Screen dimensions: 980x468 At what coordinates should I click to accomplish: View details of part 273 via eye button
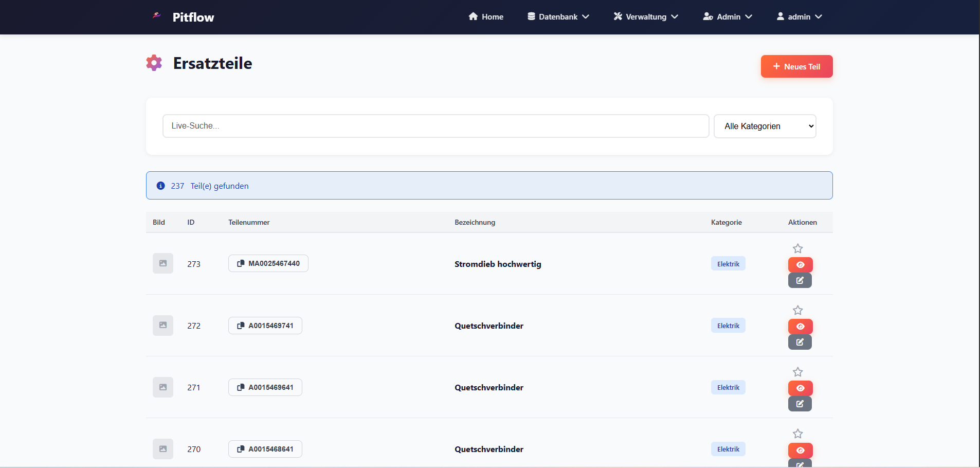point(800,265)
